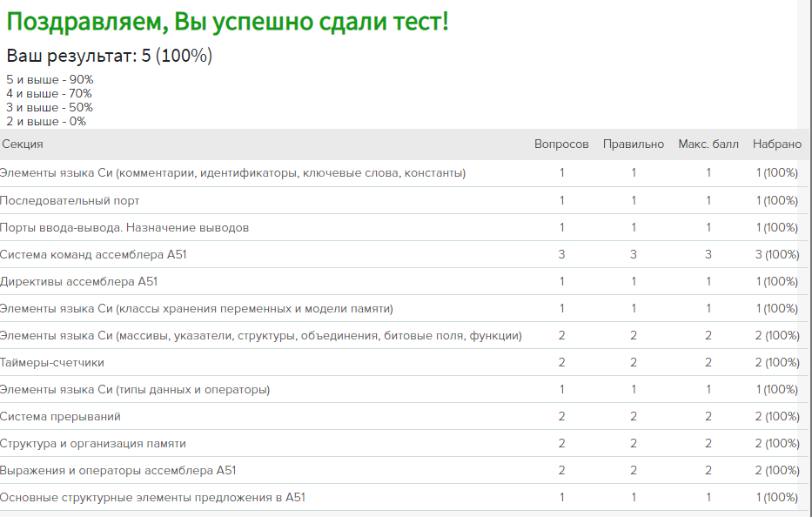Screen dimensions: 812x517
Task: Select the 'Система прерываний' section row
Action: click(x=404, y=416)
